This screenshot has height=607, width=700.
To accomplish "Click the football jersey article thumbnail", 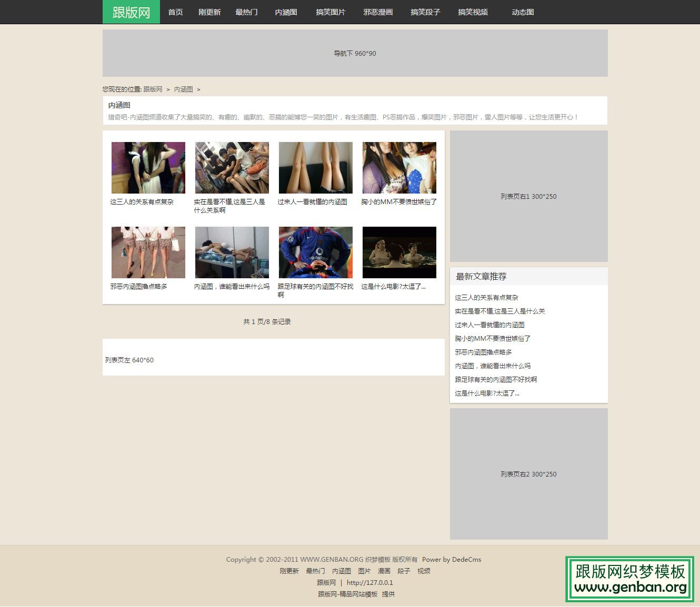I will coord(315,252).
